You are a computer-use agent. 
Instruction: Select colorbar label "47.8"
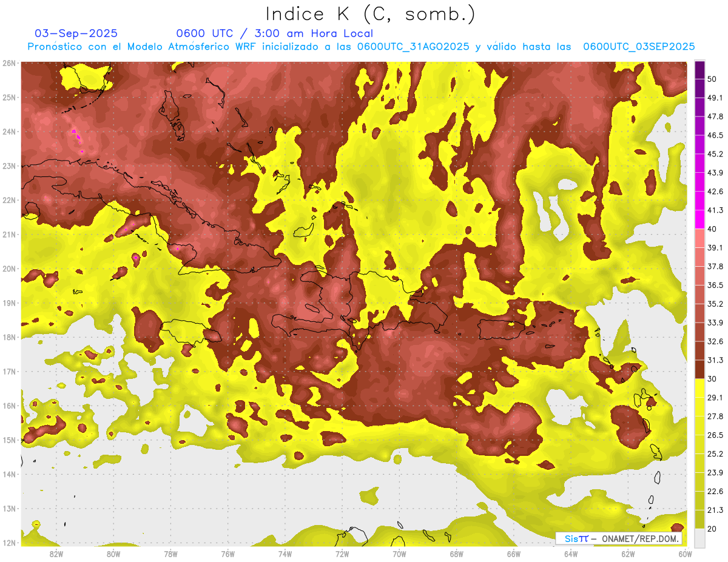(715, 116)
